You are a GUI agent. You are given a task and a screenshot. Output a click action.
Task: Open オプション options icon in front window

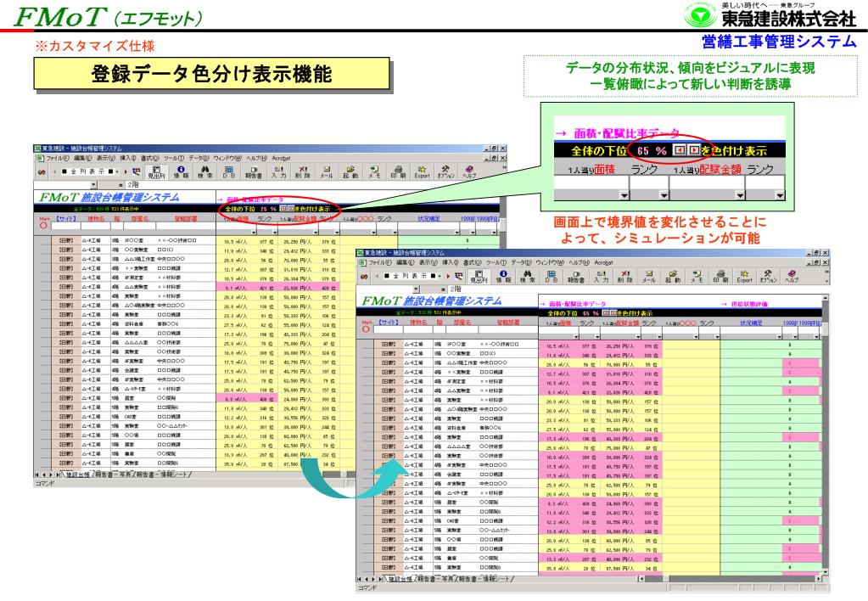pos(769,277)
